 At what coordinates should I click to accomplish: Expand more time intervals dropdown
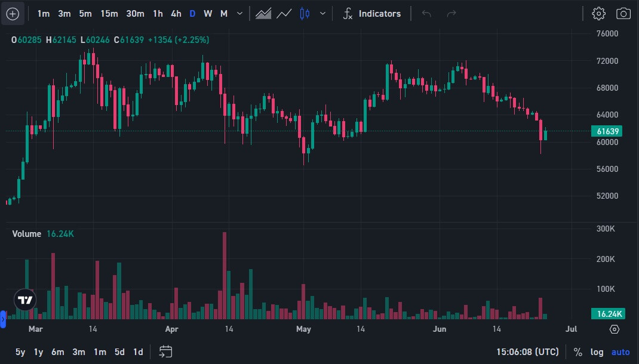pyautogui.click(x=239, y=14)
